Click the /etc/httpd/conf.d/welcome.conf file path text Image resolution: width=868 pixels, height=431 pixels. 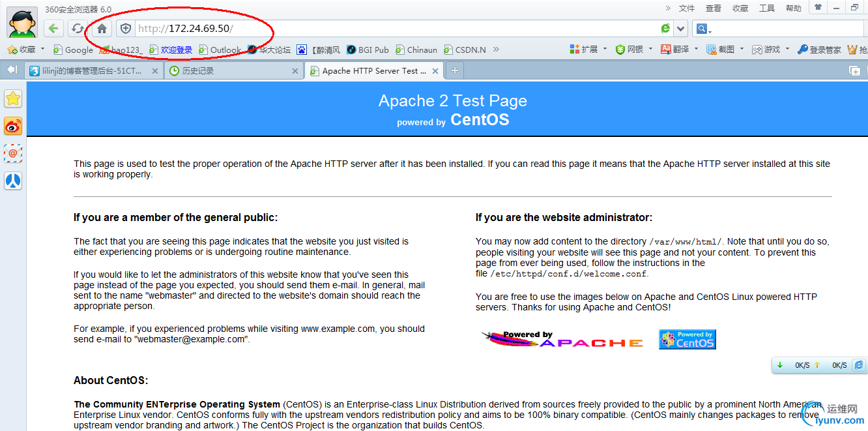(568, 274)
